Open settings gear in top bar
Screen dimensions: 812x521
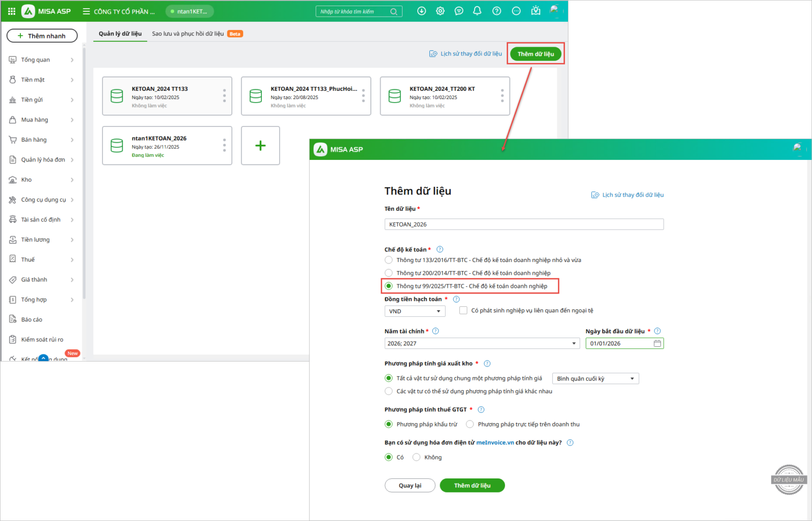click(440, 11)
